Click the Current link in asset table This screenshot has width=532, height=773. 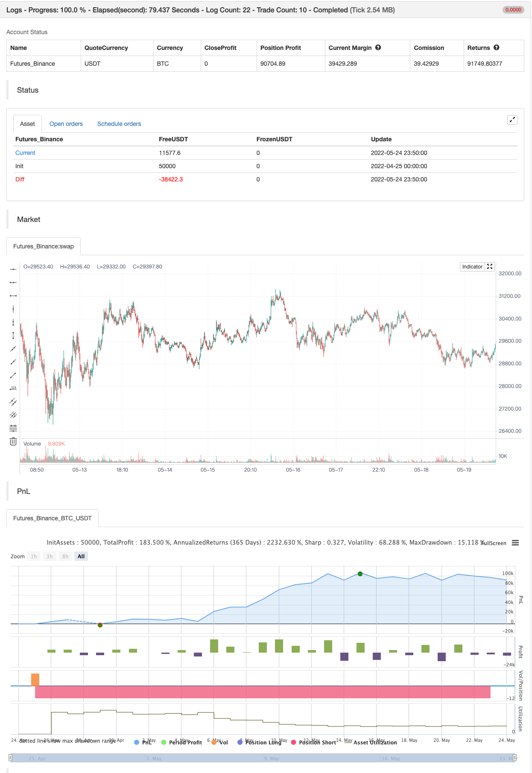(25, 153)
